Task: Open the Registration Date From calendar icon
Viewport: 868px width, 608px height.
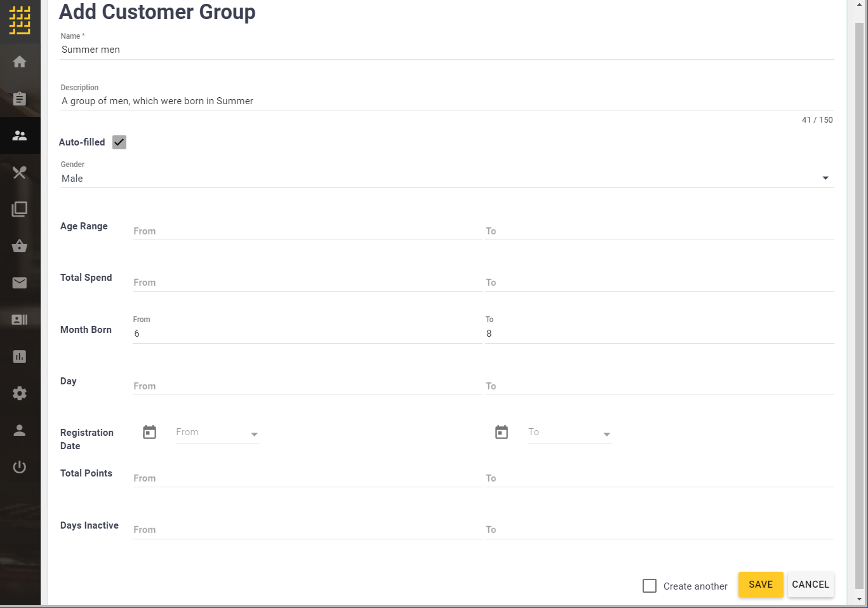Action: point(149,432)
